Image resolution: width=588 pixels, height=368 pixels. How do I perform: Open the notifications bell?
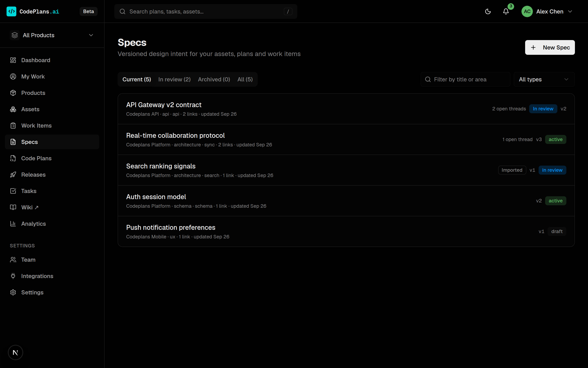[506, 11]
